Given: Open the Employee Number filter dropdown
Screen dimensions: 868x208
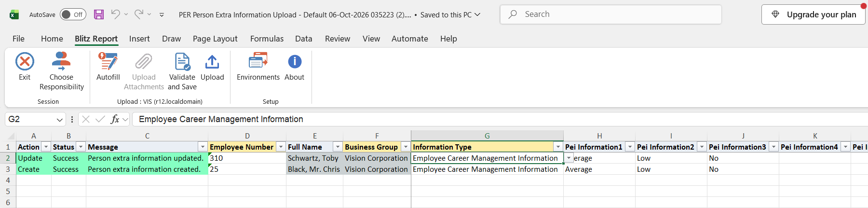Looking at the screenshot, I should [x=281, y=147].
